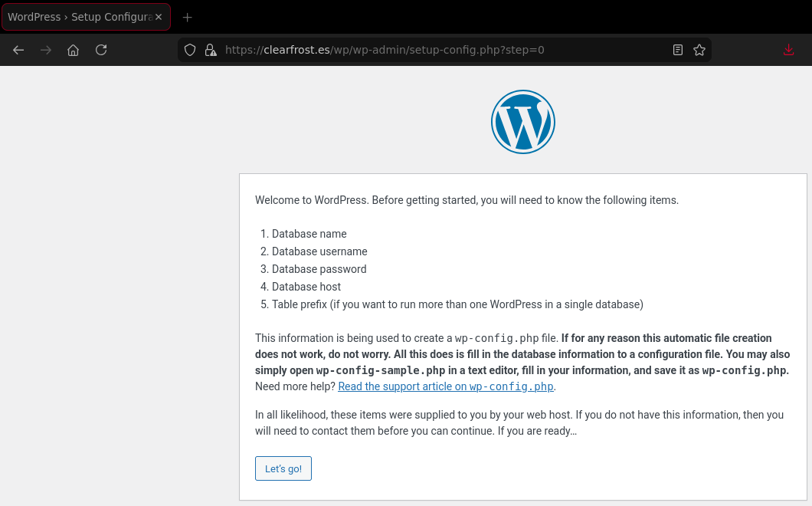
Task: Click the WordPress logo
Action: [523, 121]
